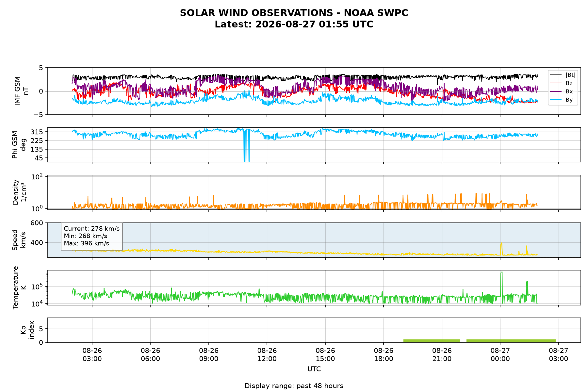Screen dimensions: 588x392
Task: Click the temperature spike near 08-27 00:00
Action: (502, 284)
